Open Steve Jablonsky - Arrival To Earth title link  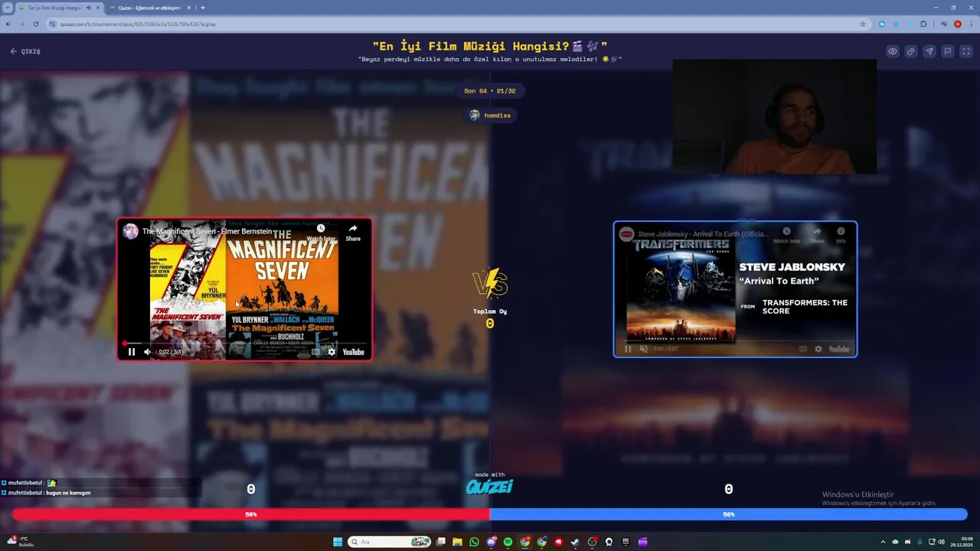click(703, 234)
